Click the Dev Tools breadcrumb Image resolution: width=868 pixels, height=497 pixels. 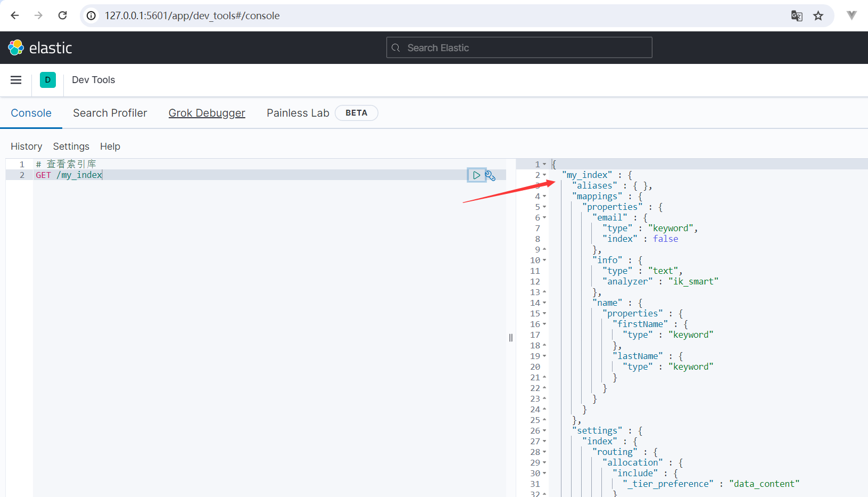[94, 80]
